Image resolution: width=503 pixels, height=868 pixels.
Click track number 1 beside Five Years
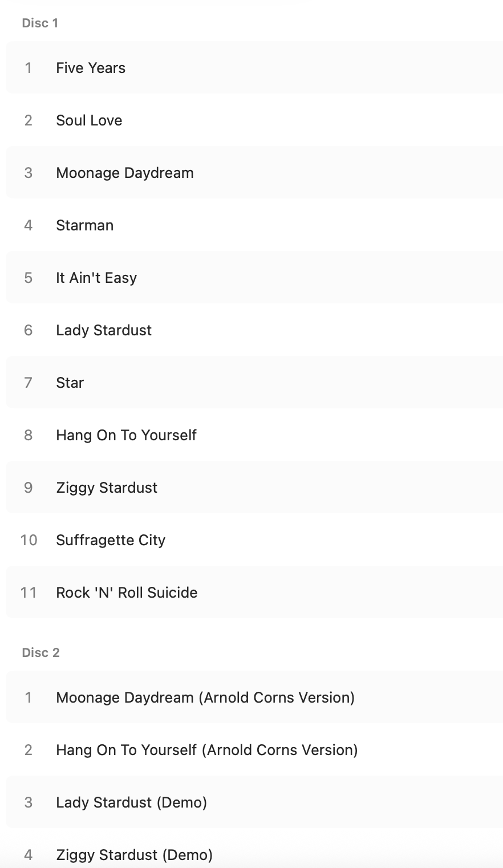pos(28,68)
